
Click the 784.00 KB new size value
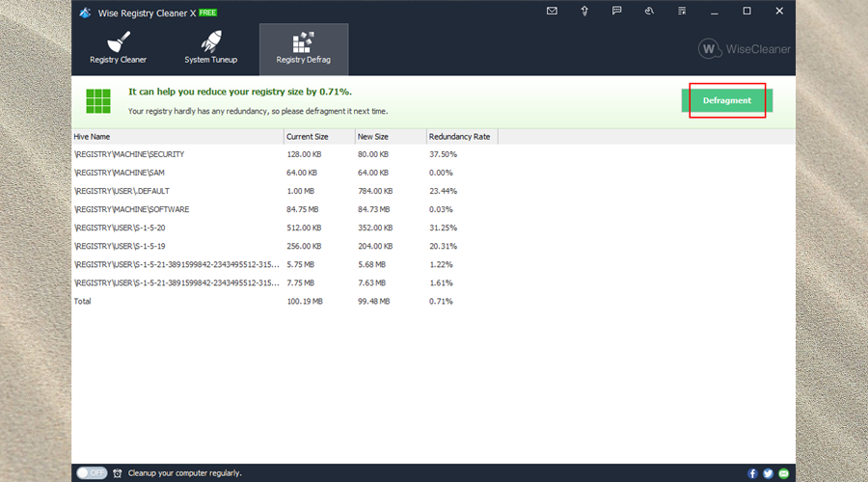(x=375, y=191)
